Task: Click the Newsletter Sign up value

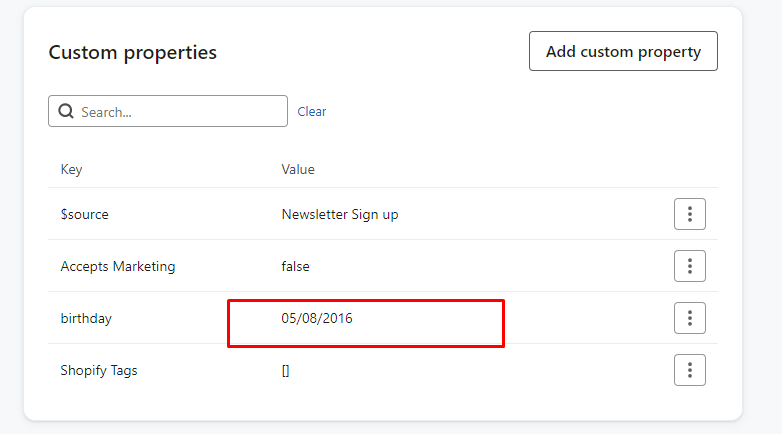Action: [340, 214]
